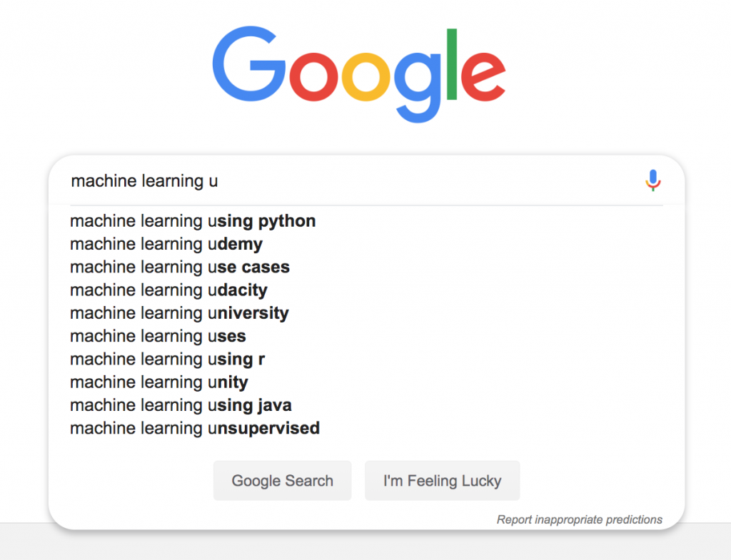The height and width of the screenshot is (560, 731).
Task: Select suggestion "machine learning using r"
Action: 168,359
